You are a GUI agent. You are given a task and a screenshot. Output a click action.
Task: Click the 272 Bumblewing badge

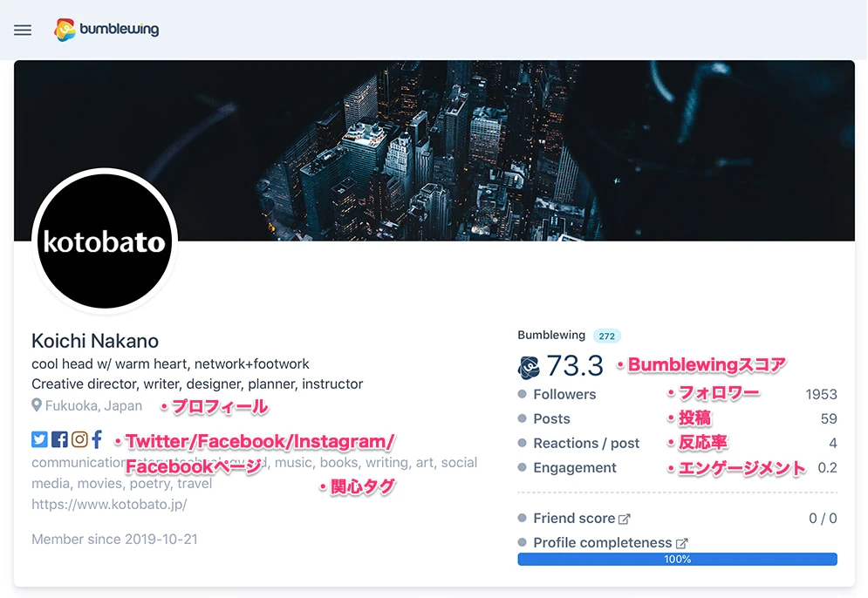click(606, 336)
